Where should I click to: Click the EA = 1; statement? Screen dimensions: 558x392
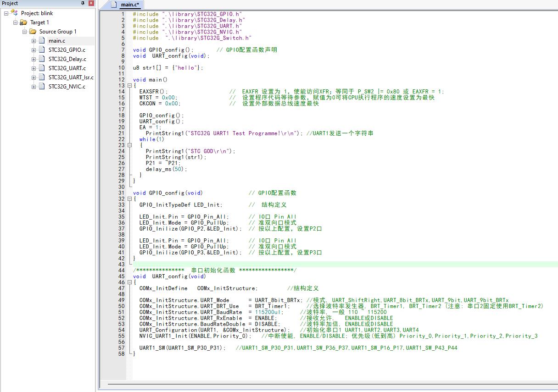point(151,127)
